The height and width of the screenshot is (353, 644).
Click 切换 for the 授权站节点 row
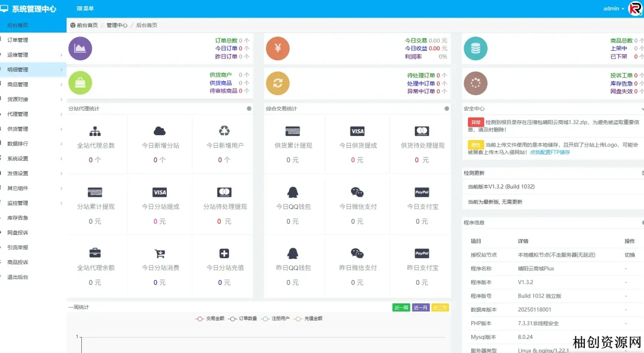point(629,255)
